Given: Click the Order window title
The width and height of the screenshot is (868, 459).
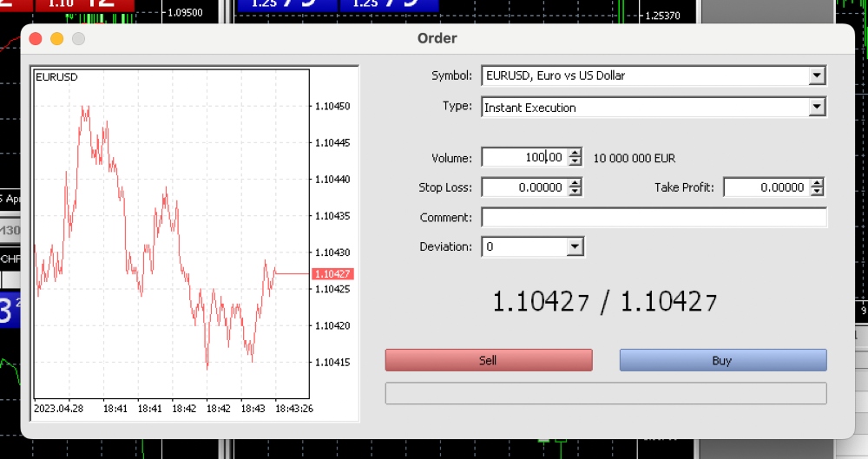Looking at the screenshot, I should [x=437, y=38].
